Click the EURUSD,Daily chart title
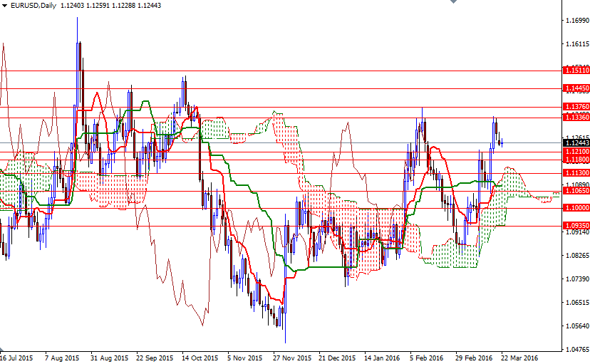Viewport: 590px width, 364px height. click(33, 6)
